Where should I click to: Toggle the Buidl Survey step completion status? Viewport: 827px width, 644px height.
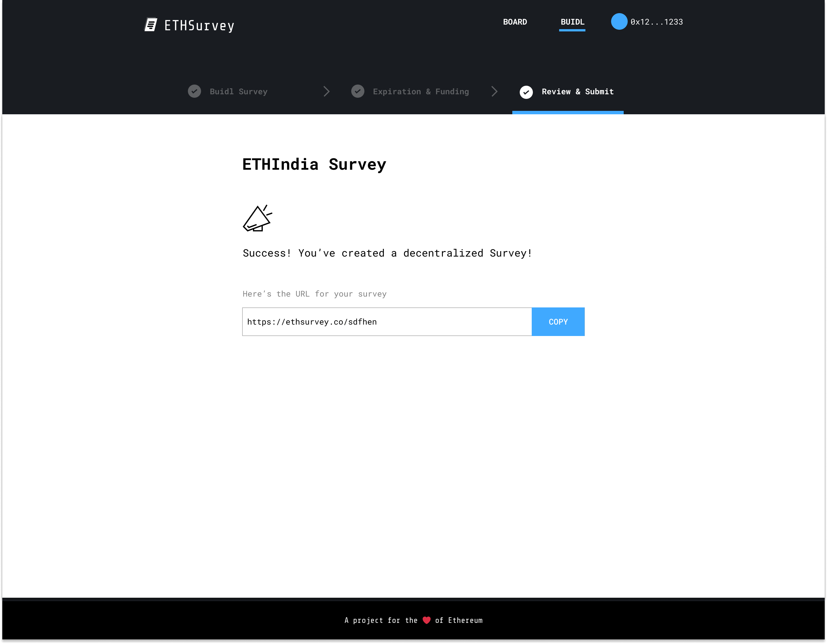pyautogui.click(x=194, y=91)
